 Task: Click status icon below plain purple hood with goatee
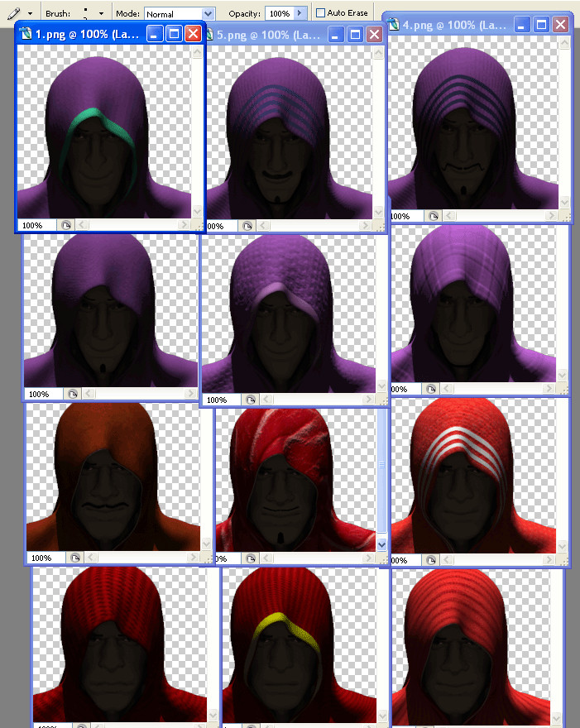pyautogui.click(x=73, y=394)
